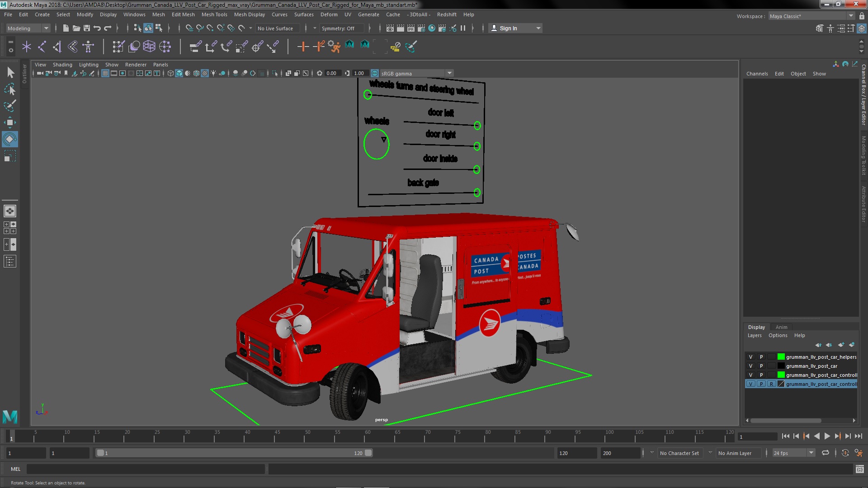Open Options menu in Layer Editor
The image size is (868, 488).
(778, 335)
